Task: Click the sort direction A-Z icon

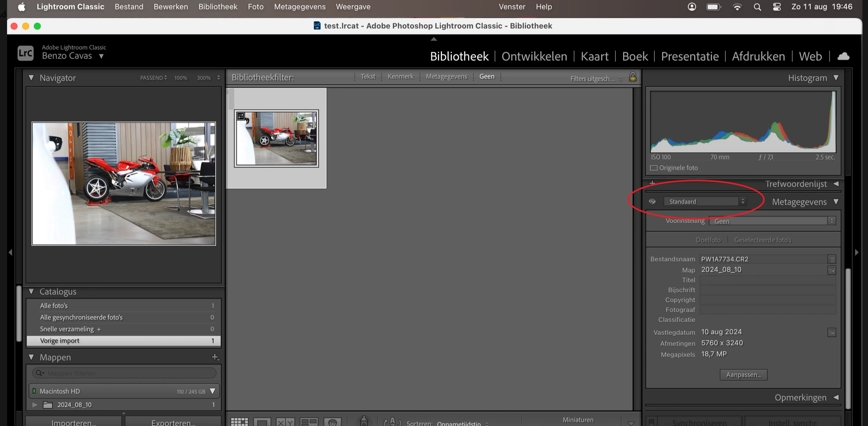Action: pos(392,422)
